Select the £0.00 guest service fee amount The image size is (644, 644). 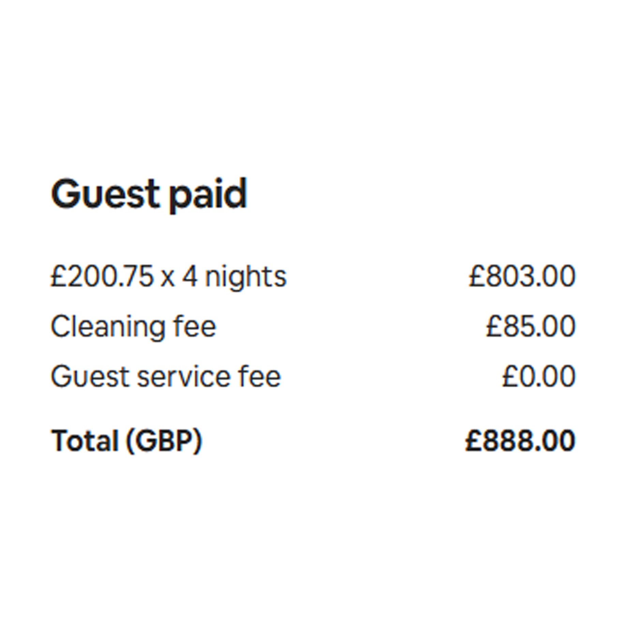pyautogui.click(x=539, y=376)
